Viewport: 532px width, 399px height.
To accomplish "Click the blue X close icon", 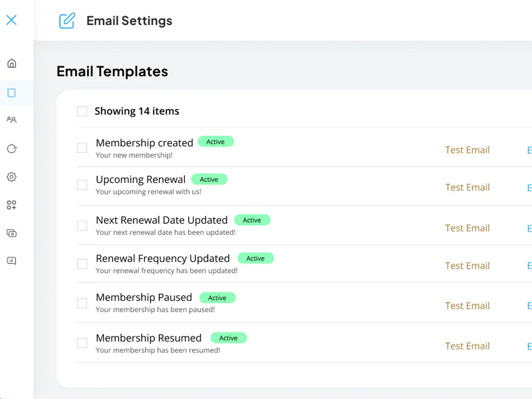I will 11,20.
